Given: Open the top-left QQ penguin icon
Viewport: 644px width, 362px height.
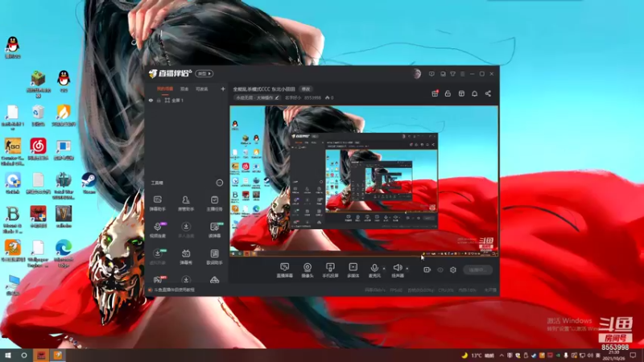Looking at the screenshot, I should pos(13,47).
